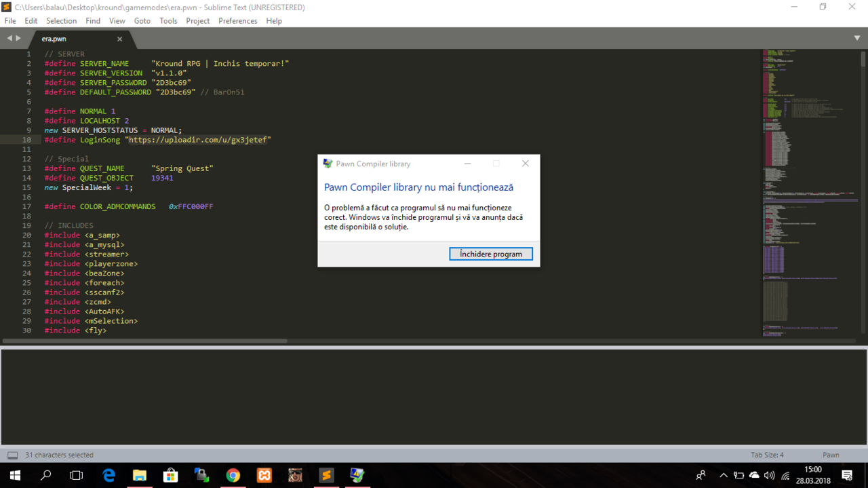Click <sscanf2> include
This screenshot has width=868, height=488.
tap(104, 292)
